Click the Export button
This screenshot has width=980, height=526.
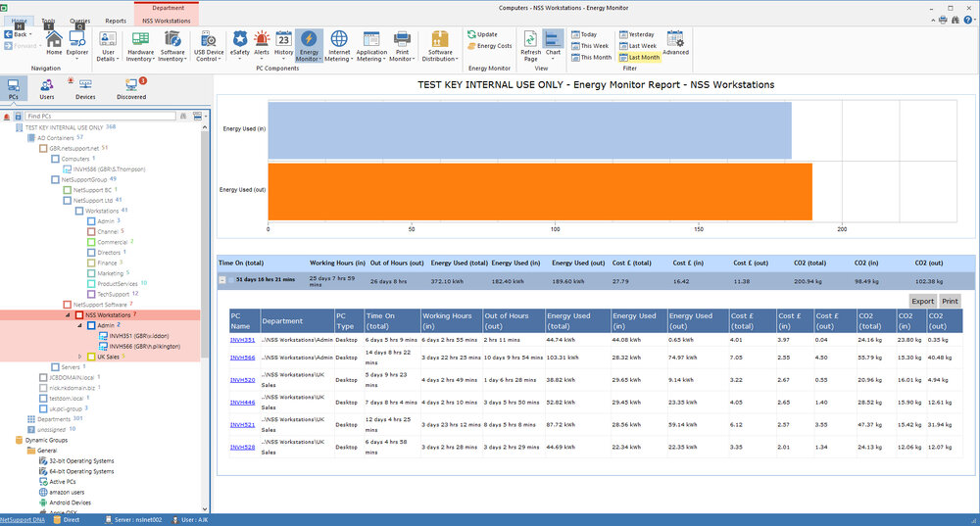click(922, 301)
